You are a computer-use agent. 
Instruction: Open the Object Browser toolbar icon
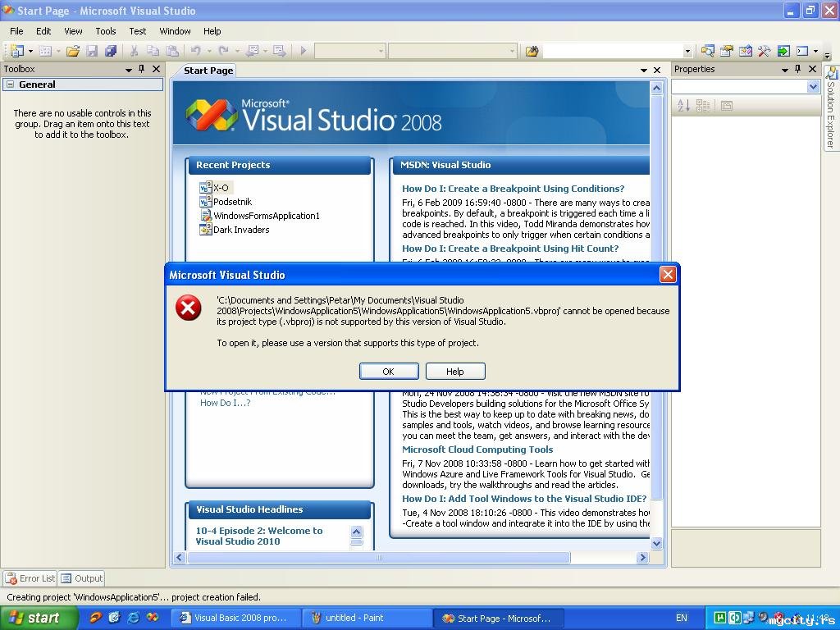(x=745, y=51)
